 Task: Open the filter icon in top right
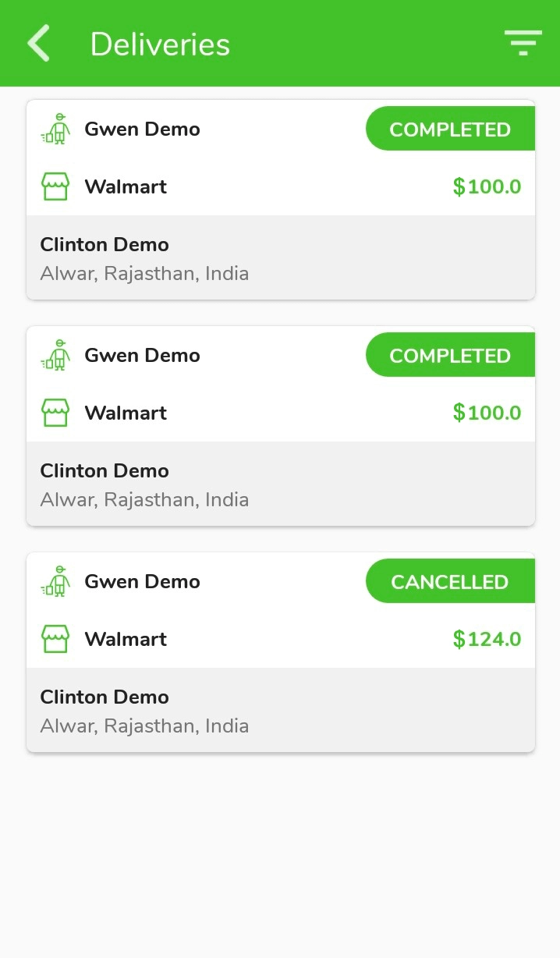[x=523, y=43]
